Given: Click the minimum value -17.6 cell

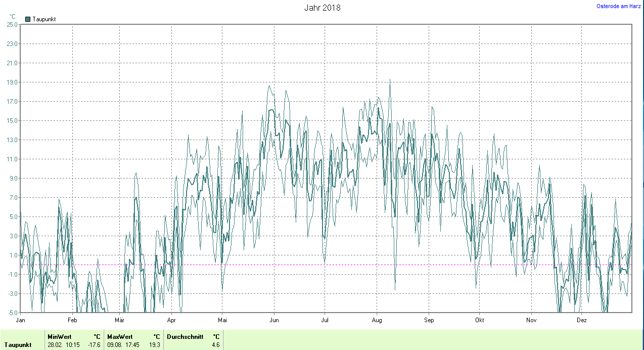Looking at the screenshot, I should tap(94, 345).
